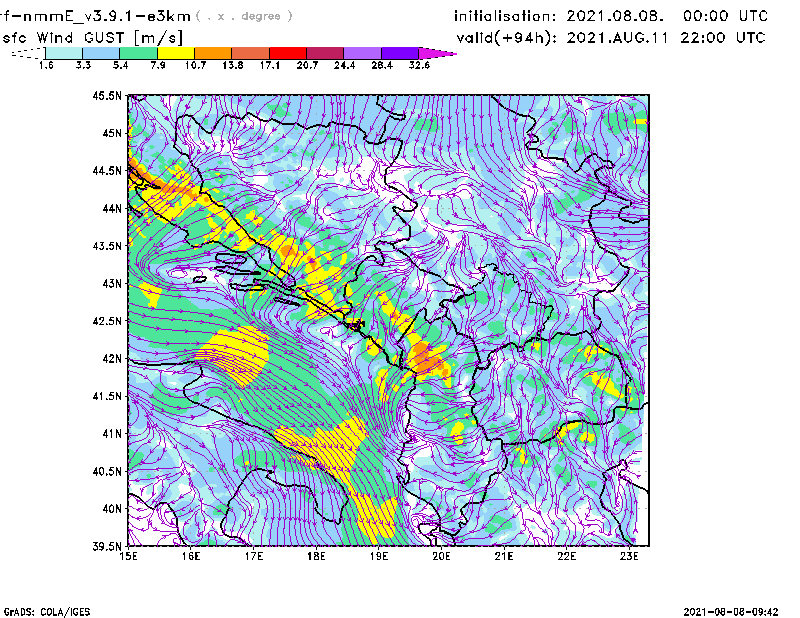This screenshot has width=800, height=618.
Task: Click the legend value 32.6
Action: [x=419, y=65]
